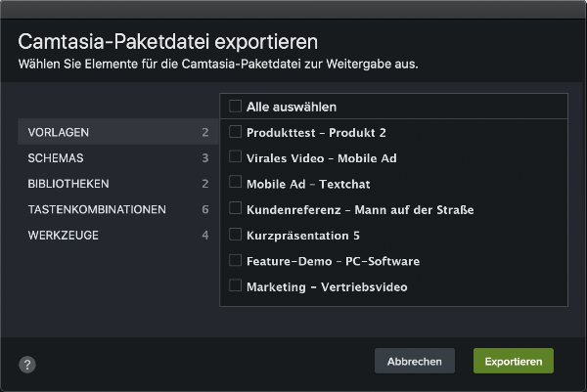Select the Mobile Ad – Textchat checkbox
The image size is (587, 392).
coord(235,183)
